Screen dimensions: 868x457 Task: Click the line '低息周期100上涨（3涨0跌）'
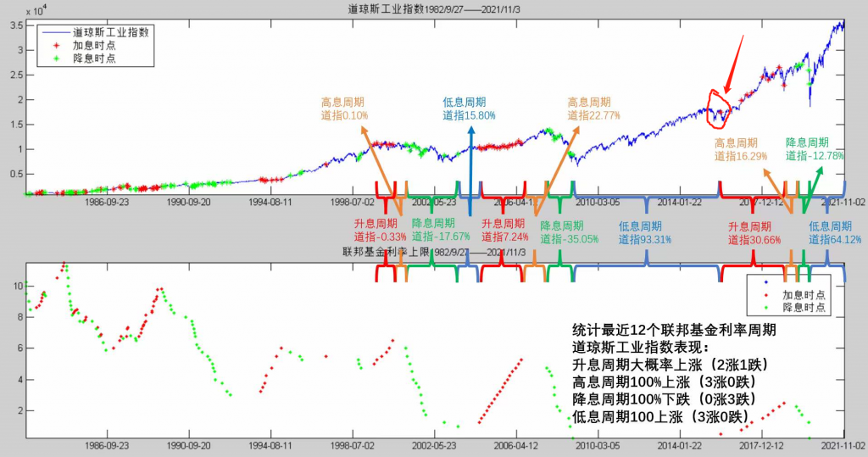[x=661, y=416]
